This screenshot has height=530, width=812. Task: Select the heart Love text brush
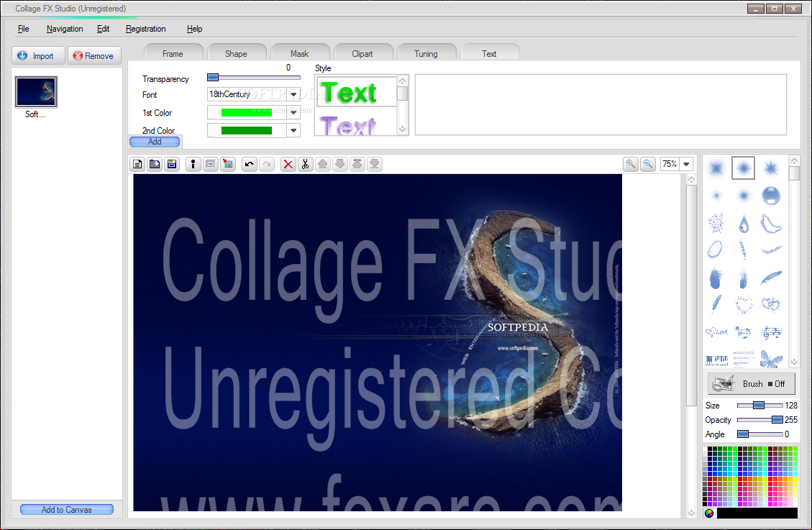716,332
